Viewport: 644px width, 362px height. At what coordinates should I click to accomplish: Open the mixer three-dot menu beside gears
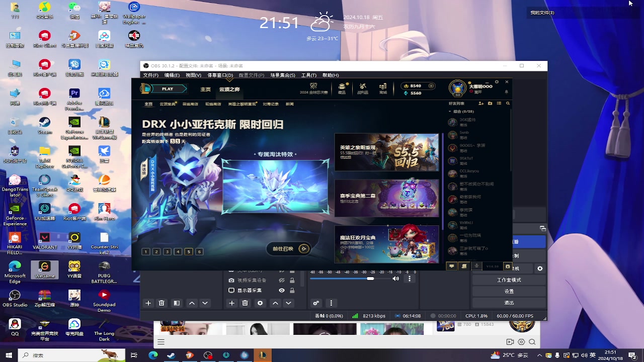(x=331, y=303)
